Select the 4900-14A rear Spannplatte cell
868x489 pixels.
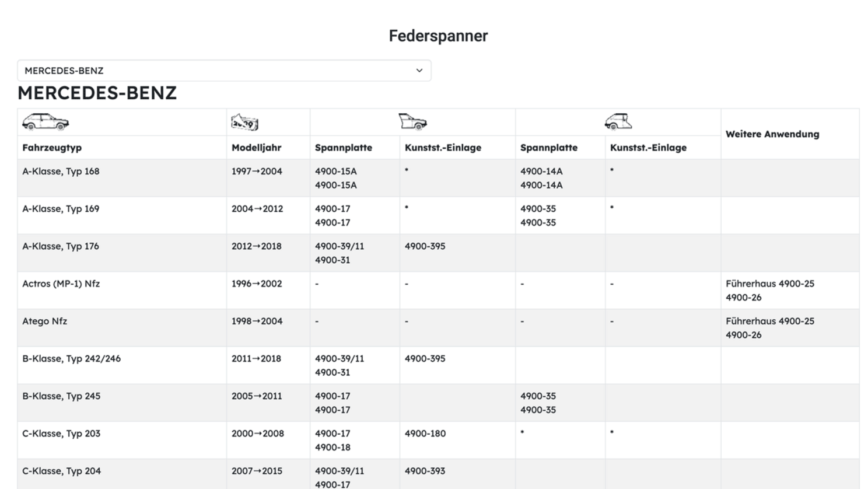click(541, 172)
